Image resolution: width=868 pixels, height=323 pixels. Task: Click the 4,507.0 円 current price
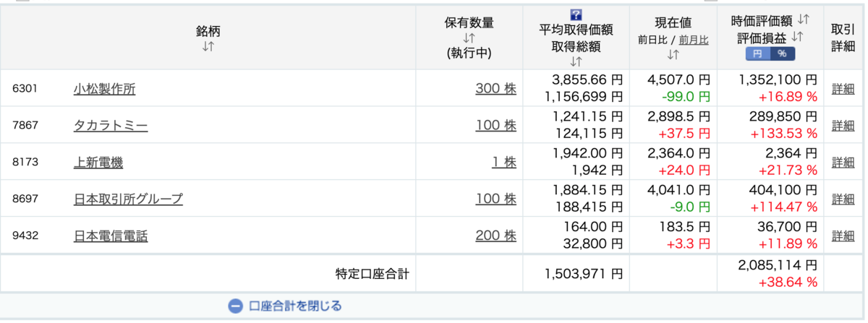[678, 80]
